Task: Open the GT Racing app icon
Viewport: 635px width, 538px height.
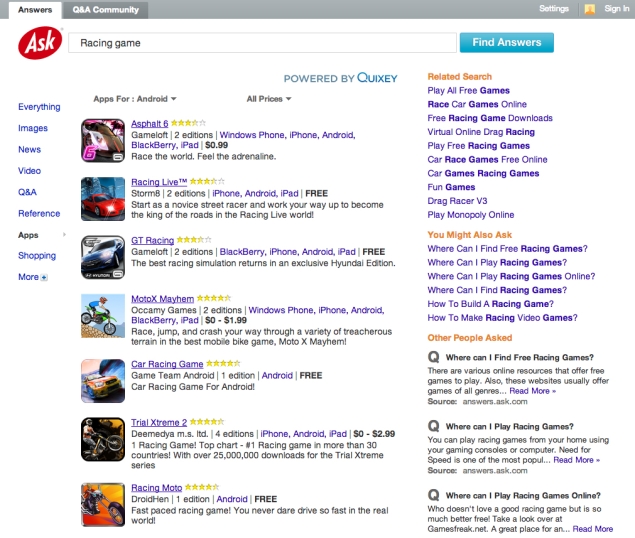Action: pos(103,257)
